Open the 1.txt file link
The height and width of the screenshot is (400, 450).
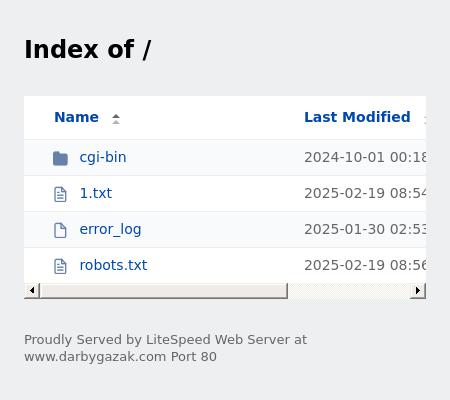(x=96, y=193)
